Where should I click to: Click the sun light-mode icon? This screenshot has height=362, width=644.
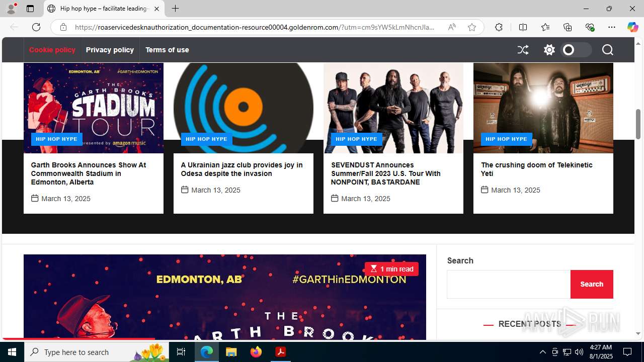(x=549, y=50)
